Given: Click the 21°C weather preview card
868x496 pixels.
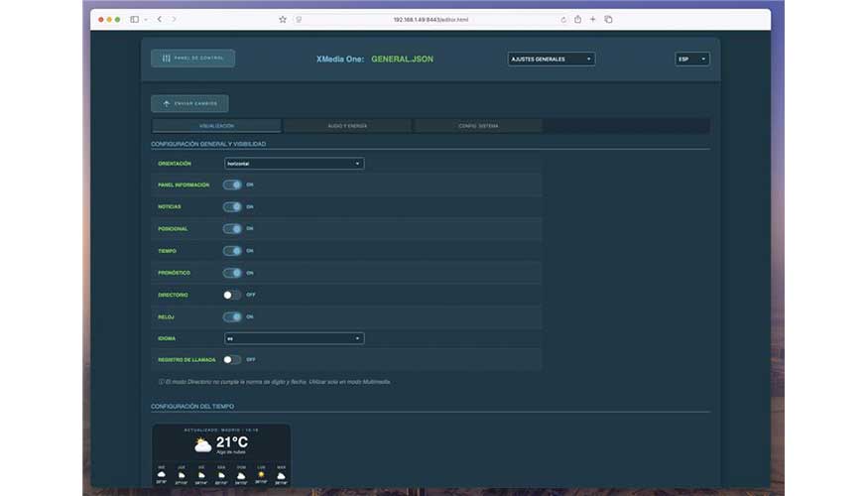Looking at the screenshot, I should pyautogui.click(x=221, y=455).
